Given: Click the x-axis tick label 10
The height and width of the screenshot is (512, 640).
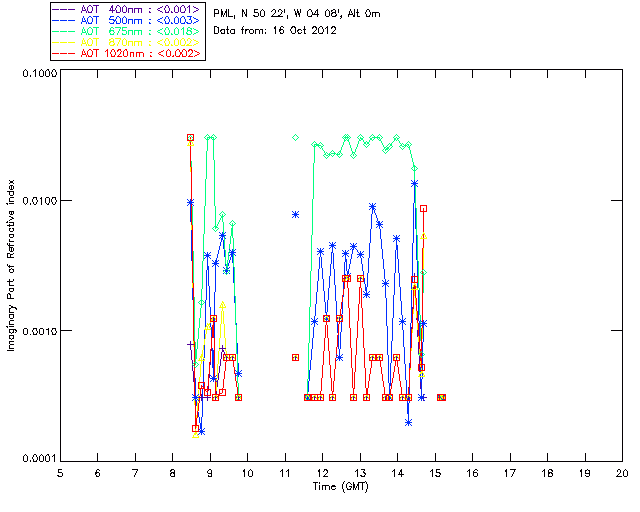Looking at the screenshot, I should (x=247, y=473).
